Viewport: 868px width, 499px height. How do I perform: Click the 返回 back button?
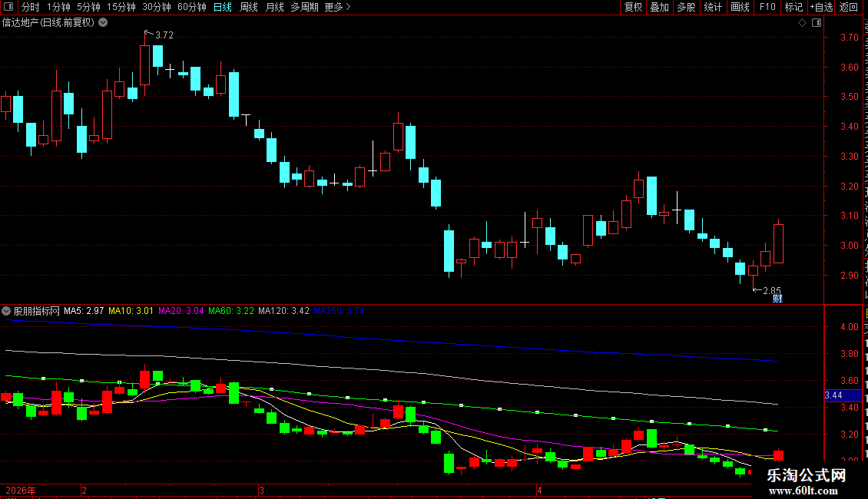[x=848, y=7]
